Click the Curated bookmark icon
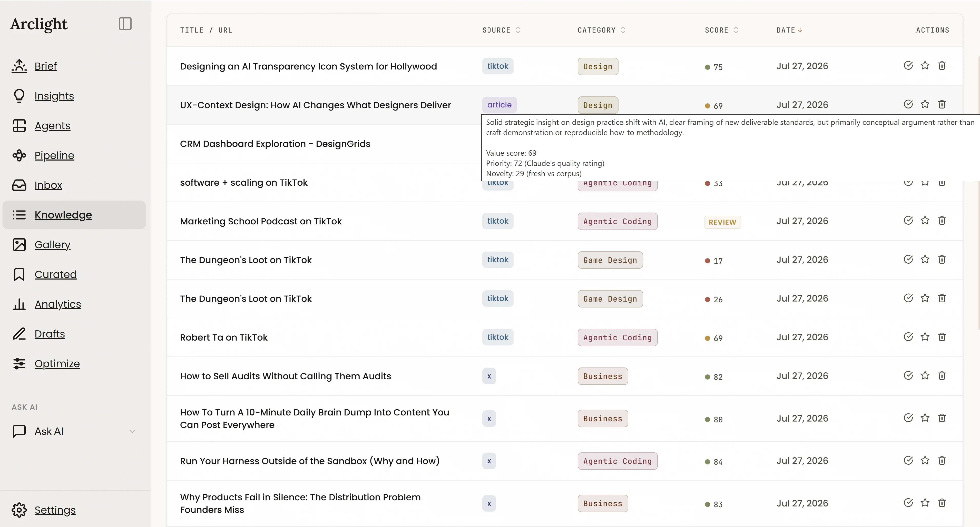The image size is (980, 527). pyautogui.click(x=19, y=274)
